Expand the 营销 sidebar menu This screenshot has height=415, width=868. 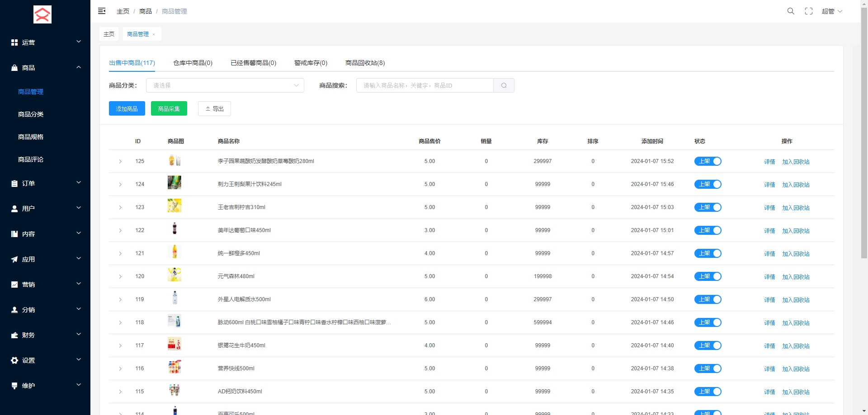tap(45, 284)
